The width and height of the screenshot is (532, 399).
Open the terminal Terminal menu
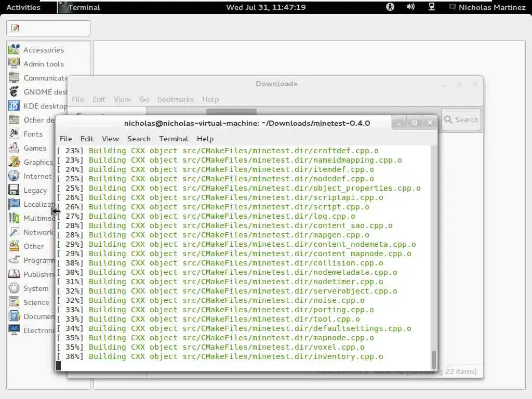point(174,139)
